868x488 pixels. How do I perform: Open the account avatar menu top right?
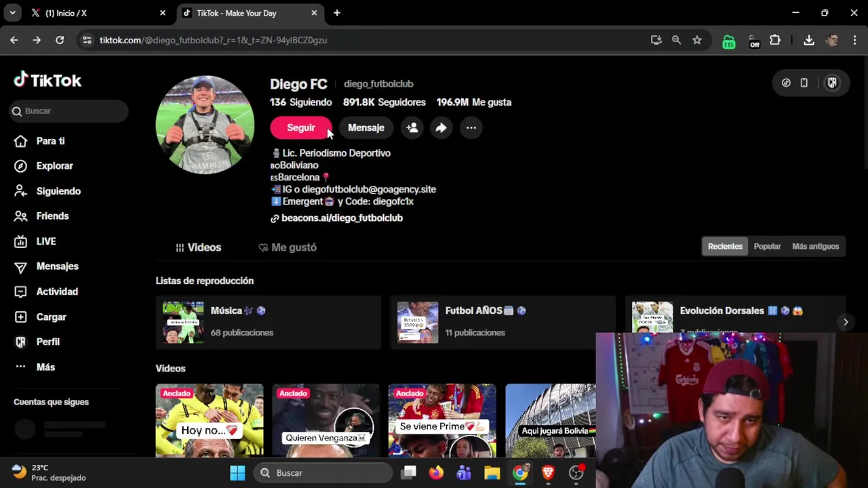[832, 83]
